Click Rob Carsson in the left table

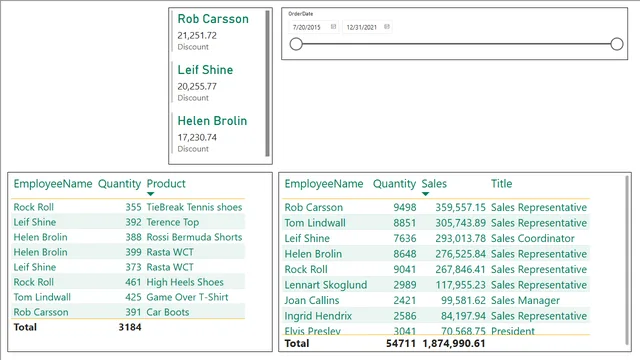click(41, 312)
